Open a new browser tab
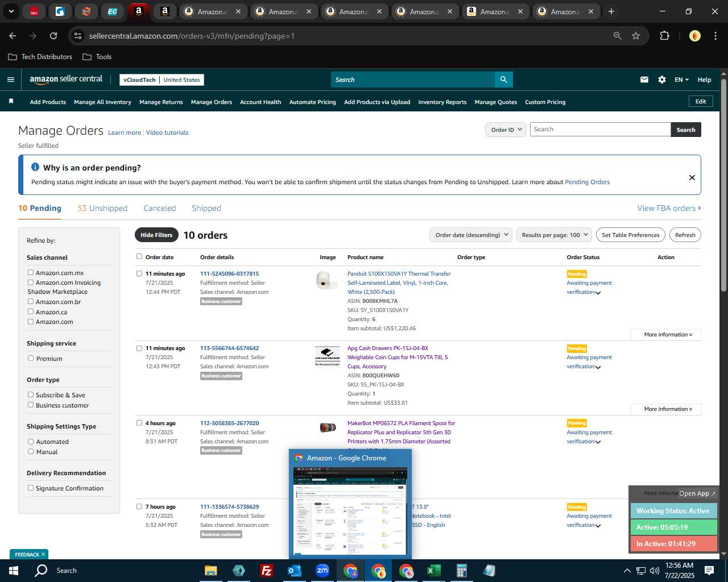 point(611,11)
